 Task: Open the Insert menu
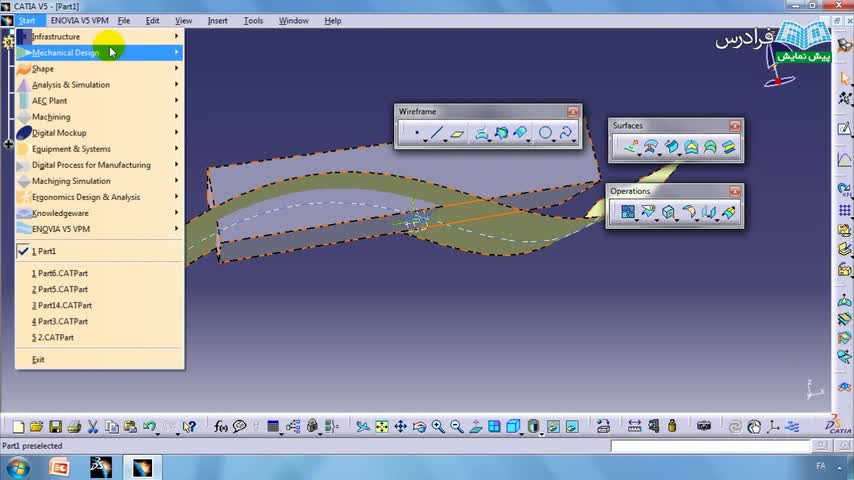tap(217, 21)
